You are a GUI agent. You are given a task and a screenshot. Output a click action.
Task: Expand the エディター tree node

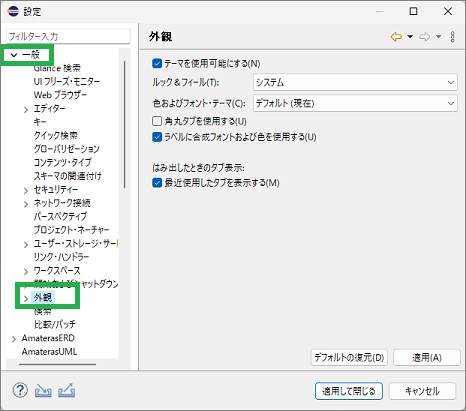tap(26, 109)
